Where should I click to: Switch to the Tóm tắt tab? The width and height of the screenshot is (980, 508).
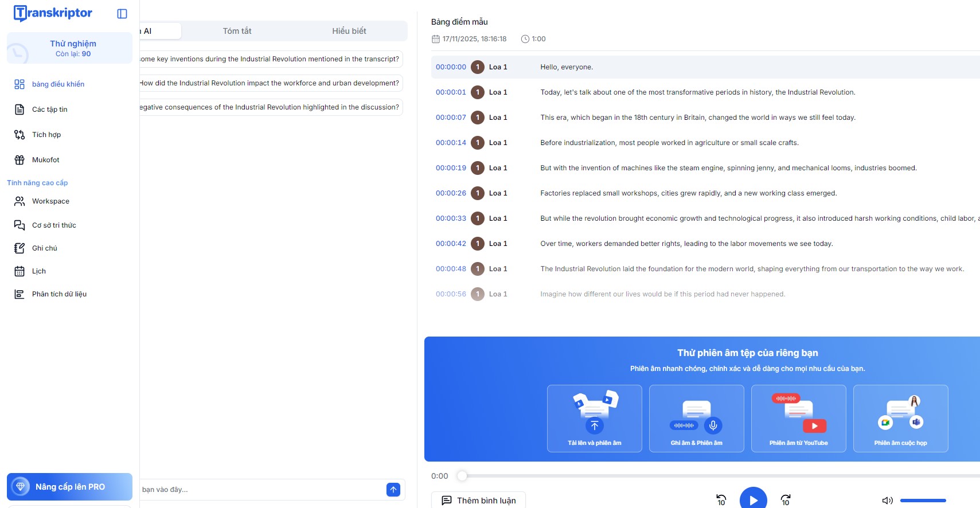point(237,31)
